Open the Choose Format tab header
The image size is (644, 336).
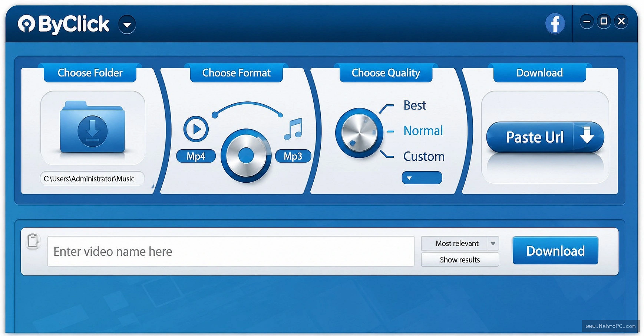click(x=237, y=73)
